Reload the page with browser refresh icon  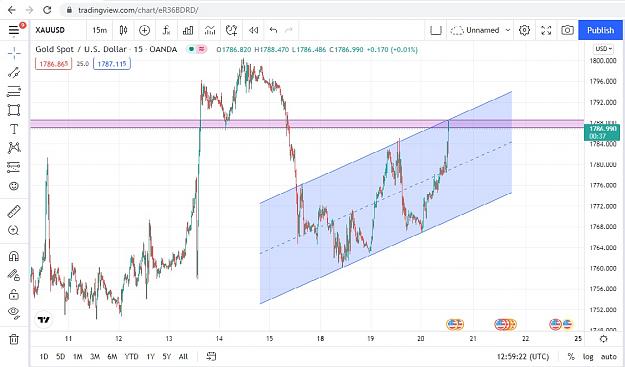(x=47, y=10)
